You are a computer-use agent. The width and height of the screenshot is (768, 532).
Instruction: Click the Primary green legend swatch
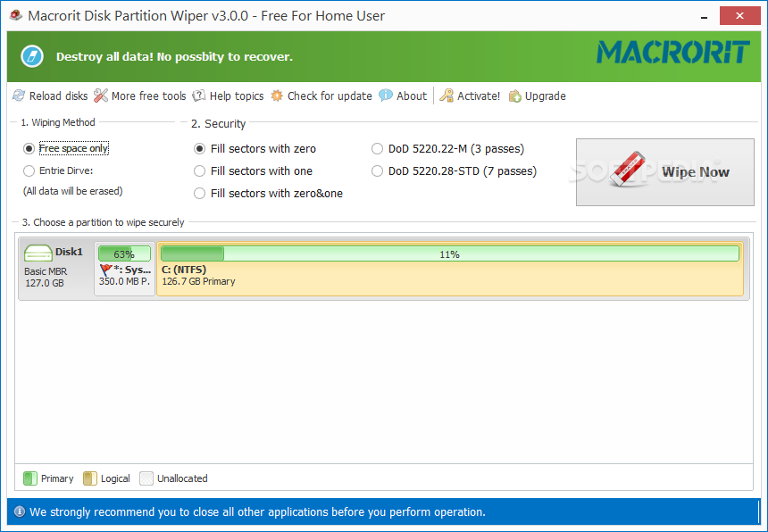click(30, 478)
